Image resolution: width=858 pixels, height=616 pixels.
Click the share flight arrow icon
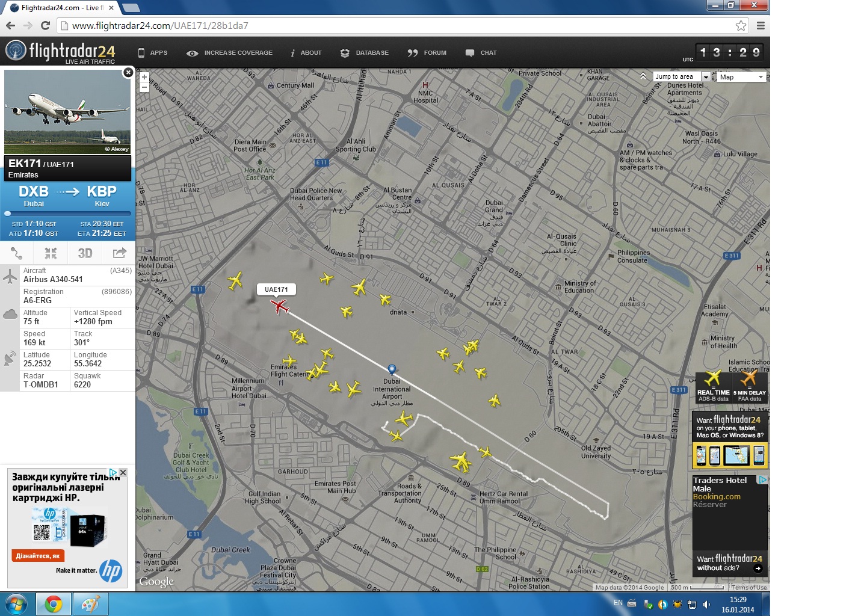(119, 253)
